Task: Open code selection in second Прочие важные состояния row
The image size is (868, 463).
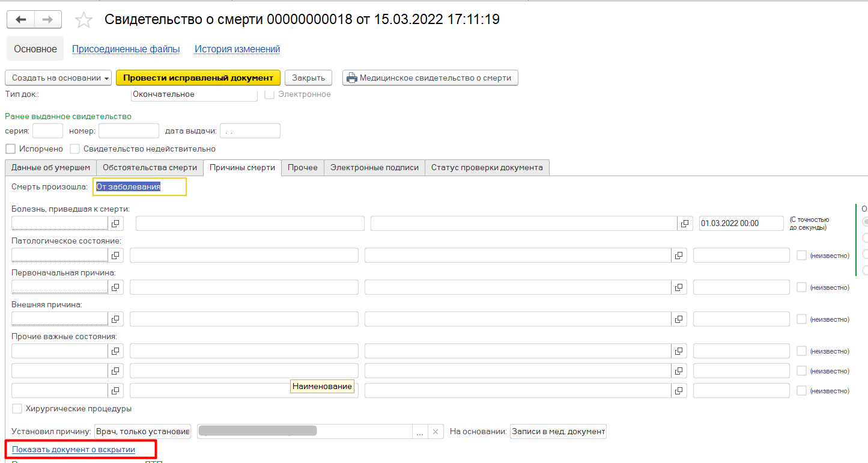Action: click(x=116, y=370)
